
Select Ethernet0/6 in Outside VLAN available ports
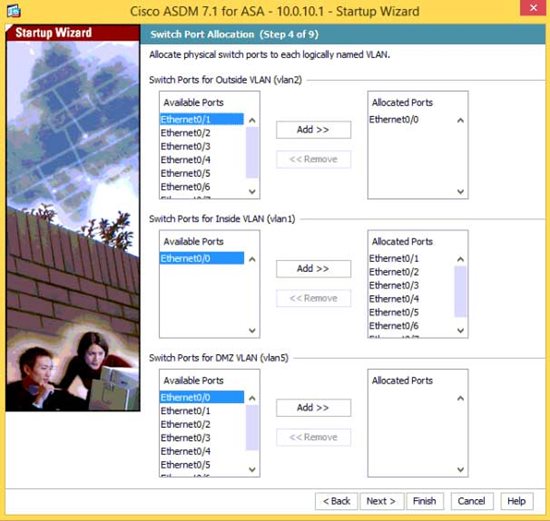pyautogui.click(x=202, y=187)
